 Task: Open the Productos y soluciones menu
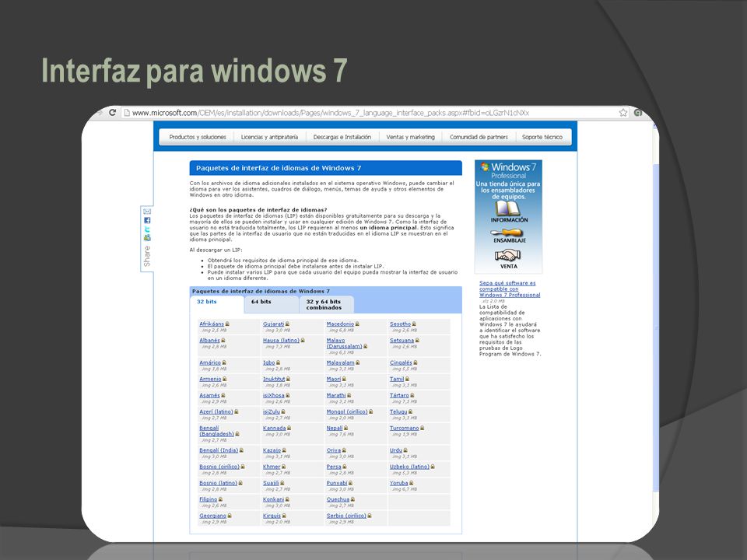(198, 137)
